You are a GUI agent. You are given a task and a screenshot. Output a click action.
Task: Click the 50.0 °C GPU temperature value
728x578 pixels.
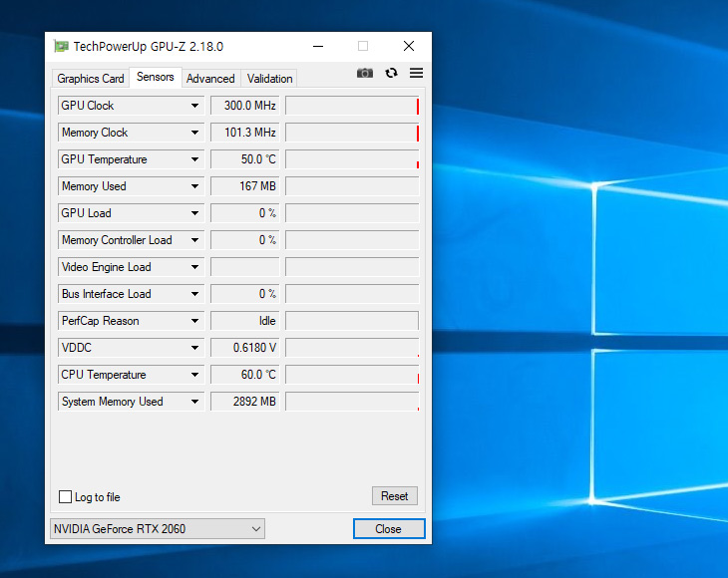pyautogui.click(x=244, y=159)
